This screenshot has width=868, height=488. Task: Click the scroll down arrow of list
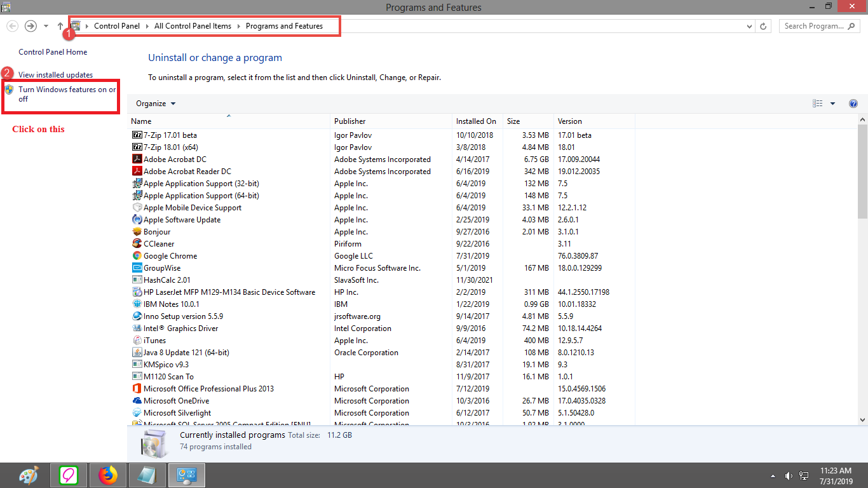[x=862, y=419]
